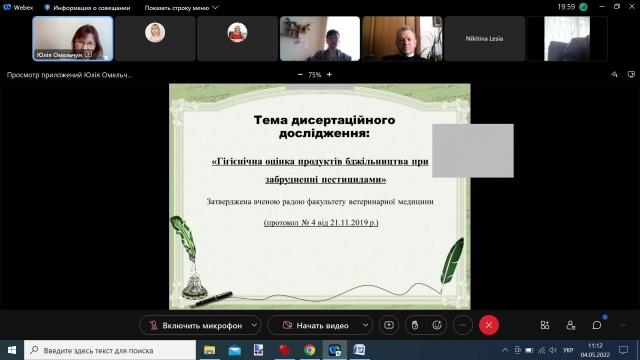Open Информация о совещании

(87, 8)
